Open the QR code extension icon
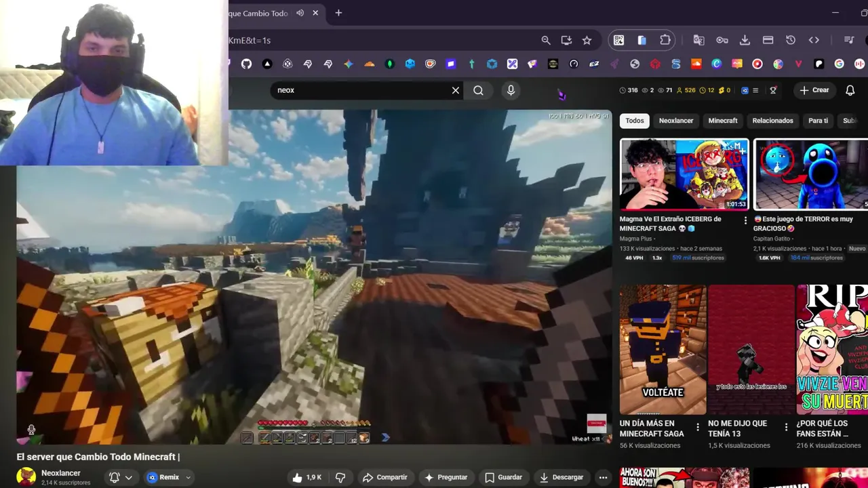Screen dimensions: 868x488 618,41
